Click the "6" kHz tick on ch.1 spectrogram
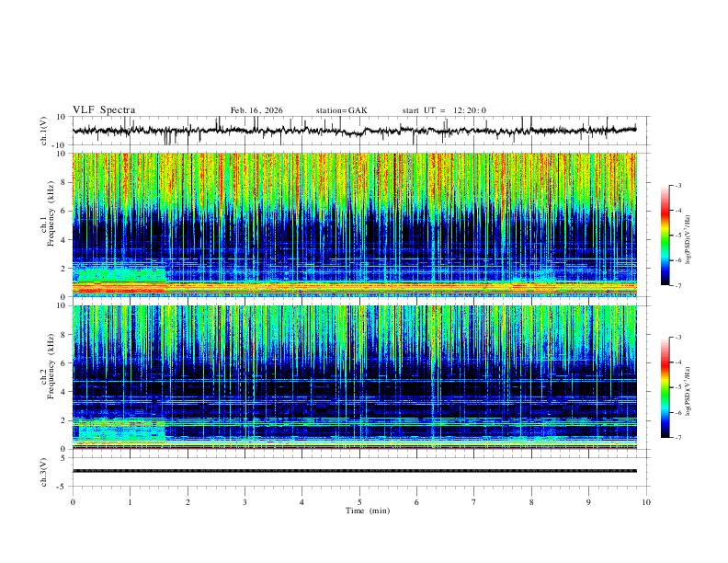The image size is (728, 563). click(63, 211)
